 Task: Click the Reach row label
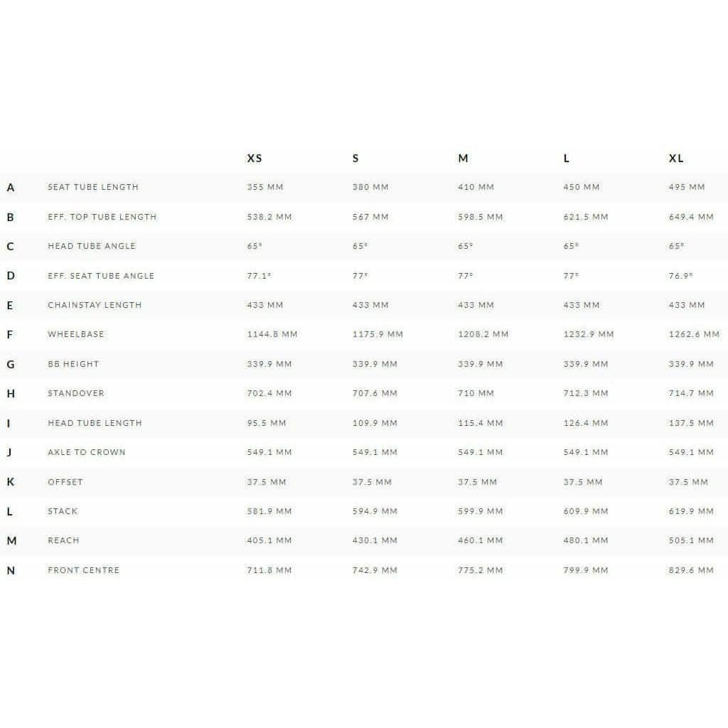tap(64, 540)
